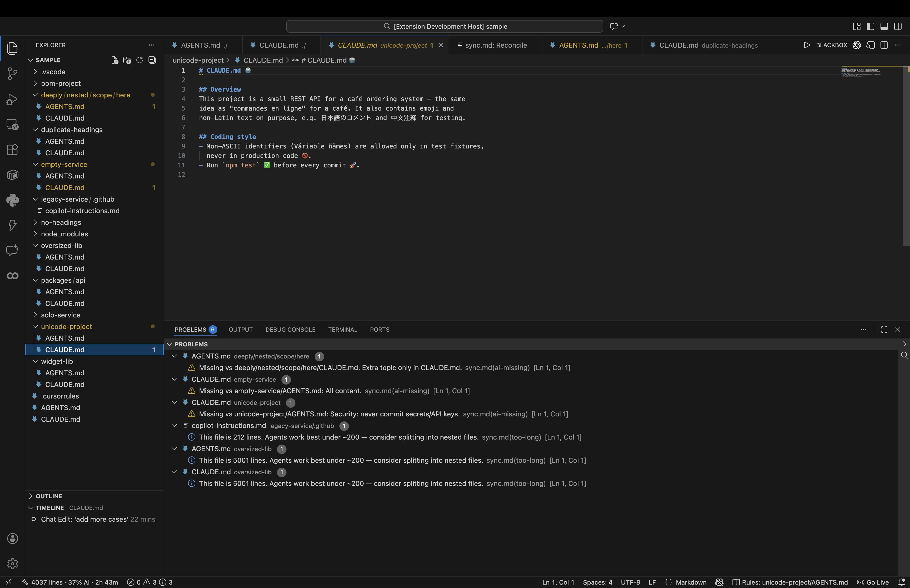The width and height of the screenshot is (910, 588).
Task: Open the Extensions view
Action: (x=12, y=150)
